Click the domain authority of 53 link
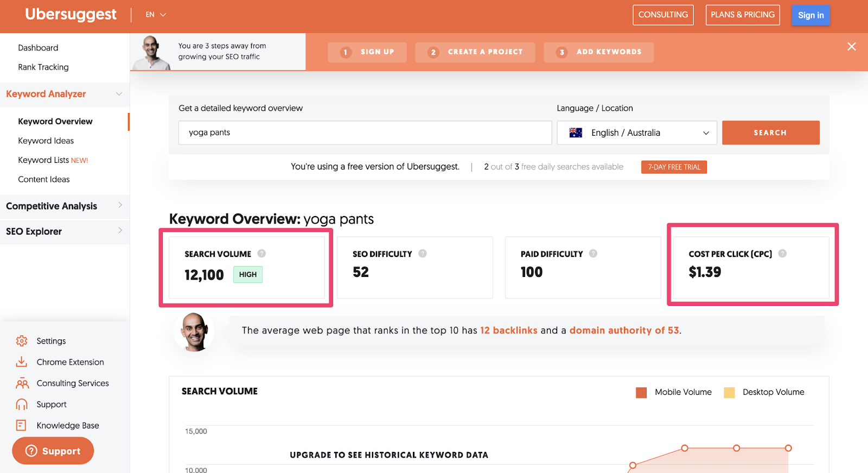 coord(624,330)
